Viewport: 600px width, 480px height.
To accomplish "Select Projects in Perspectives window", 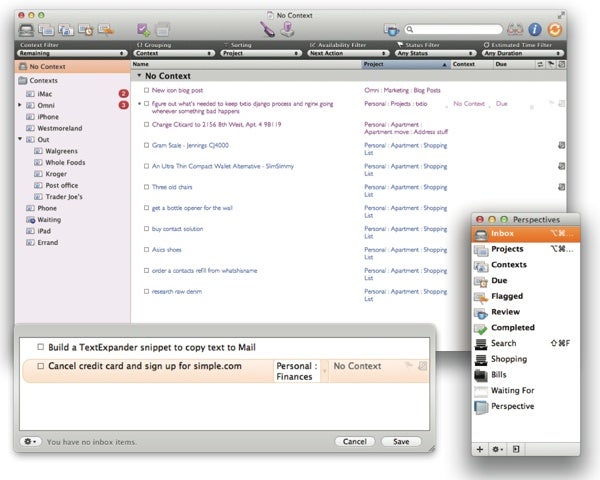I will click(x=526, y=249).
